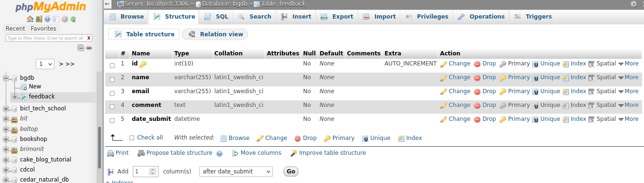Click the Drop icon in name row
Image resolution: width=644 pixels, height=183 pixels.
(477, 77)
